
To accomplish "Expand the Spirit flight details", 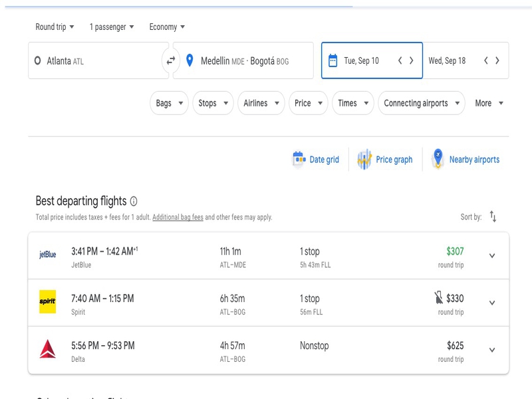I will tap(492, 303).
